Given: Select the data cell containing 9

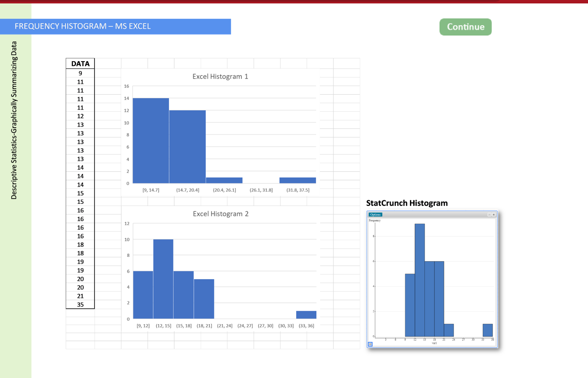Looking at the screenshot, I should [x=80, y=73].
